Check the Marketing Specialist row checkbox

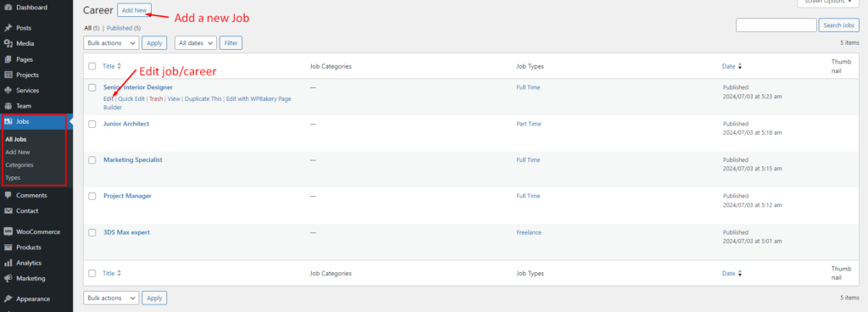92,160
